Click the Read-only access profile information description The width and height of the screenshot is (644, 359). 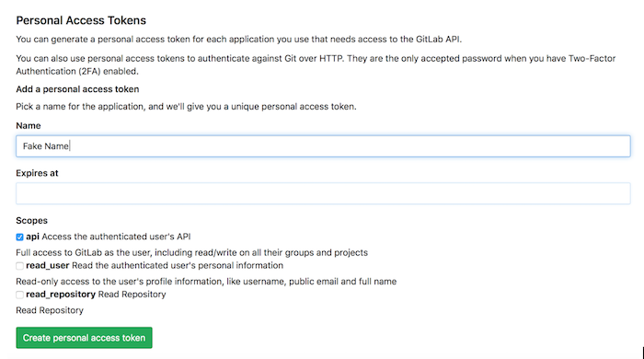point(206,282)
